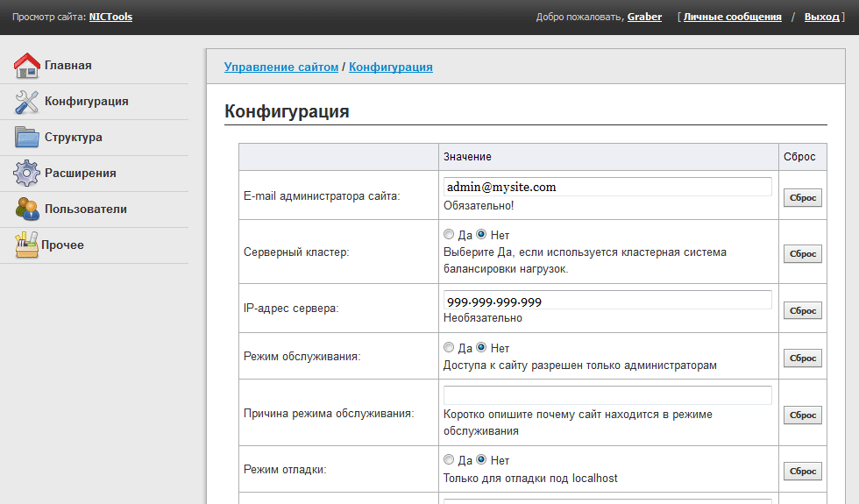The image size is (859, 504).
Task: Click Сброс for IP-адрес сервера row
Action: [x=803, y=310]
